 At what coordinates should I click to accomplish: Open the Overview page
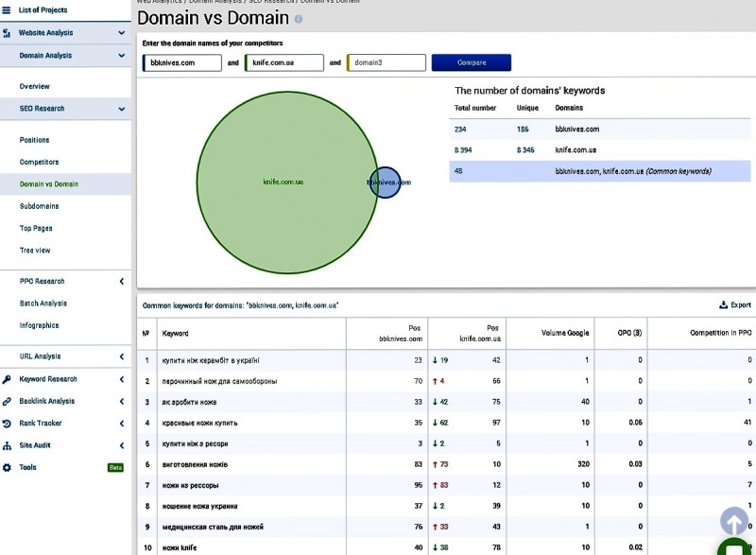coord(34,86)
